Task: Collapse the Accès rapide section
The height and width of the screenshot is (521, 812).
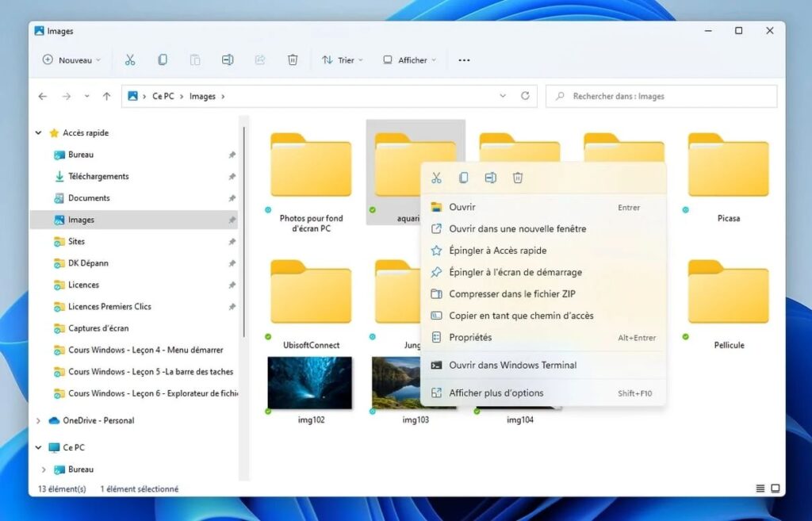Action: [x=39, y=133]
